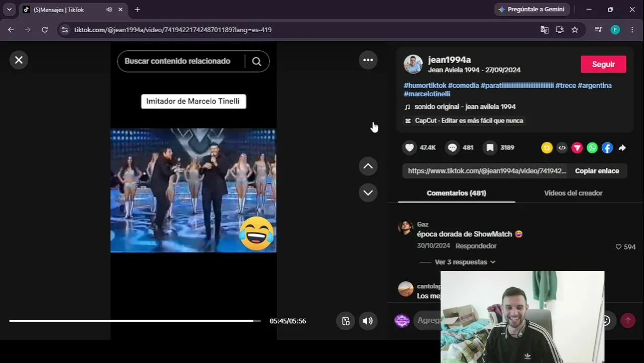This screenshot has height=363, width=644.
Task: Mute the tab via audio speaker indicator
Action: [x=109, y=10]
